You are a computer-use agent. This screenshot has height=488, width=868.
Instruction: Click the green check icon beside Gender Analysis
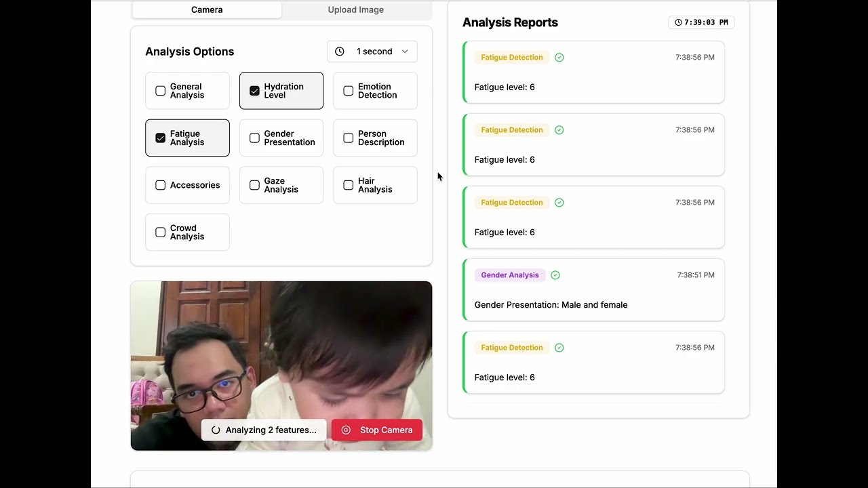[555, 275]
